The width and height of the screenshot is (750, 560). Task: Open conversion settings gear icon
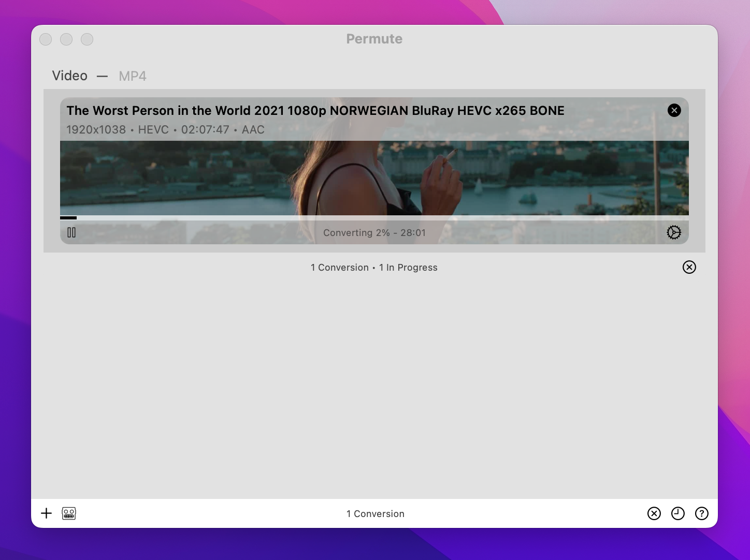674,232
